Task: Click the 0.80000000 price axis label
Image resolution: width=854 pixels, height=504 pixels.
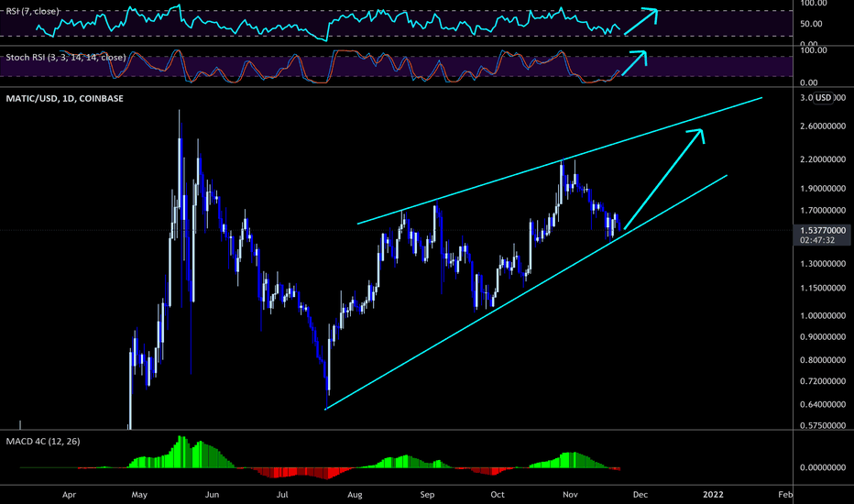Action: 823,360
